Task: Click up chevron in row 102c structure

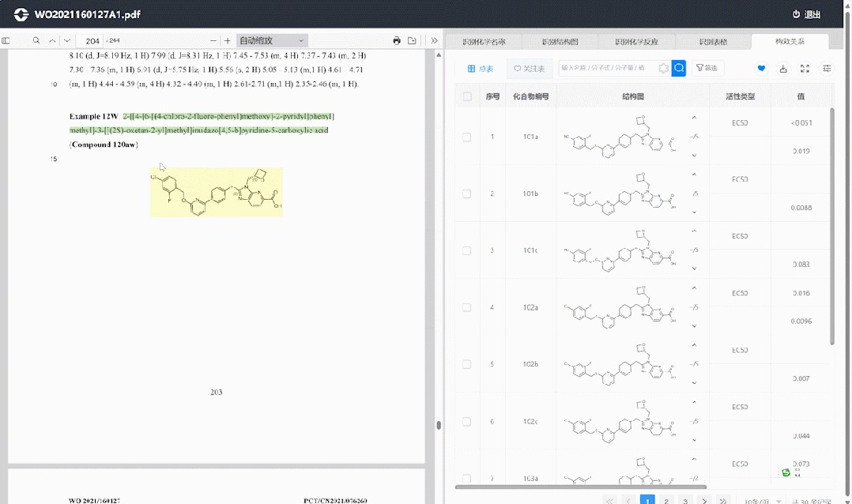Action: pos(694,402)
